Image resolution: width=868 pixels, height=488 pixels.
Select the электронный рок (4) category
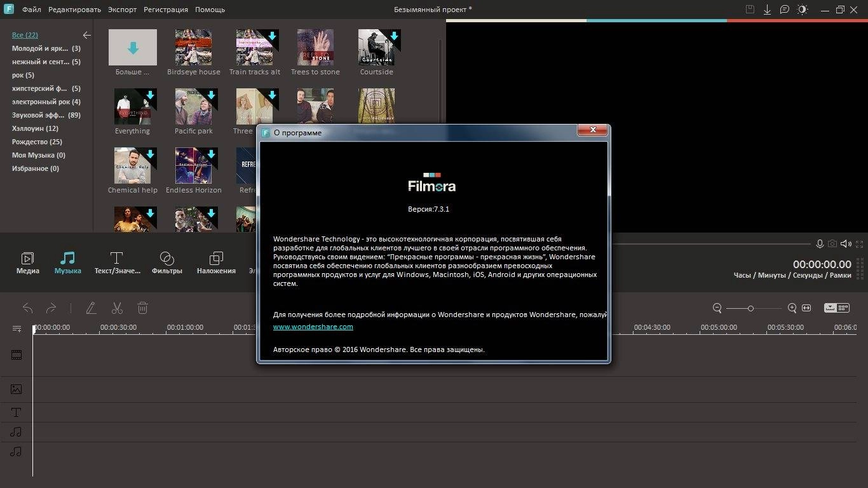point(46,102)
